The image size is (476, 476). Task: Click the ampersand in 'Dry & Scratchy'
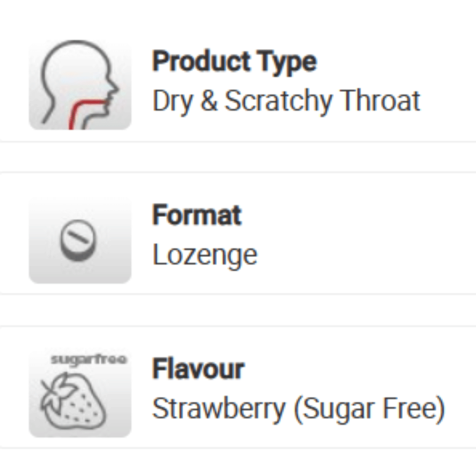208,100
